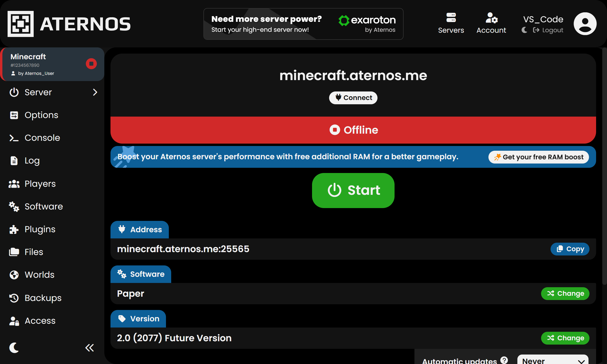Open the Automatic updates Never dropdown
The height and width of the screenshot is (364, 607).
pyautogui.click(x=553, y=359)
